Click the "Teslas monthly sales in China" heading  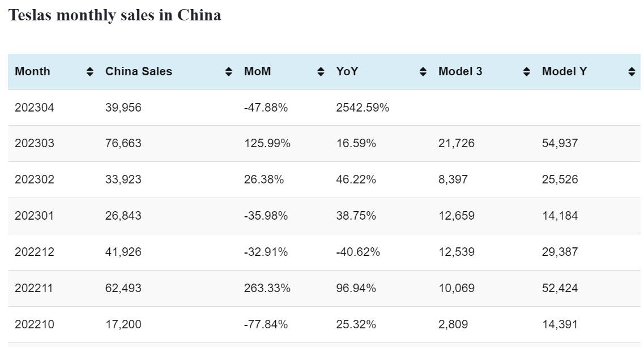pyautogui.click(x=114, y=15)
